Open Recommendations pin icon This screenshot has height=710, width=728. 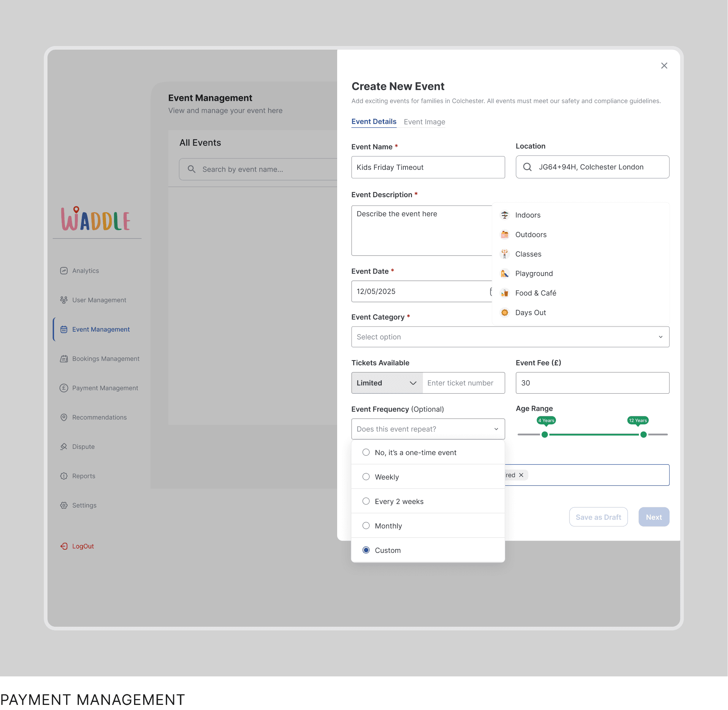click(x=64, y=417)
